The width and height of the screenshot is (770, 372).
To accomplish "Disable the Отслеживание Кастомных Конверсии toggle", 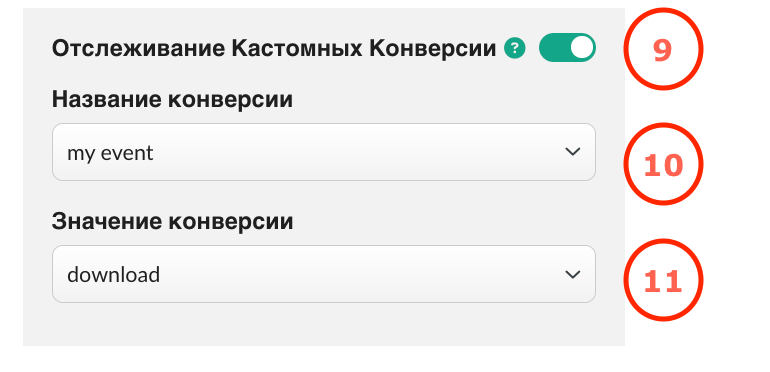I will click(567, 48).
